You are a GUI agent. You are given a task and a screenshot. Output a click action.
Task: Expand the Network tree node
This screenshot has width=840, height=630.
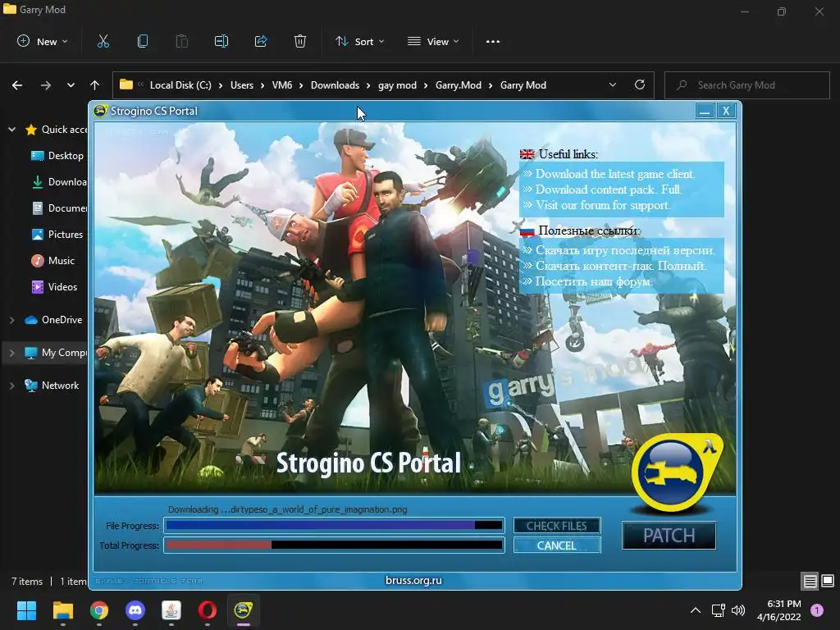[11, 386]
